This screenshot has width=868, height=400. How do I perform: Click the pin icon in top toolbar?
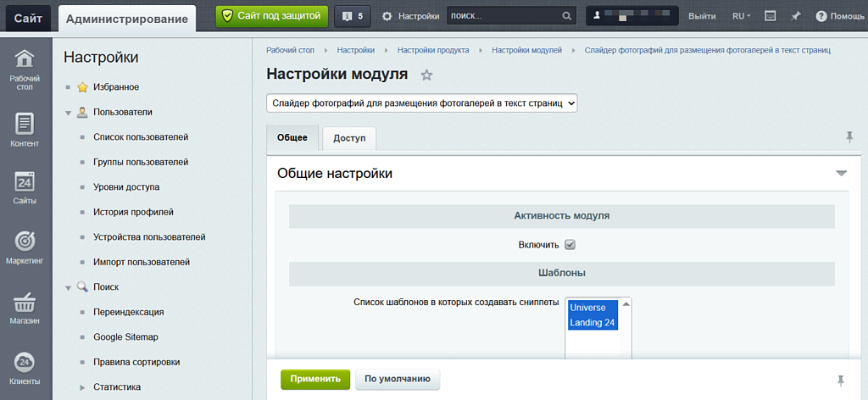[x=795, y=16]
